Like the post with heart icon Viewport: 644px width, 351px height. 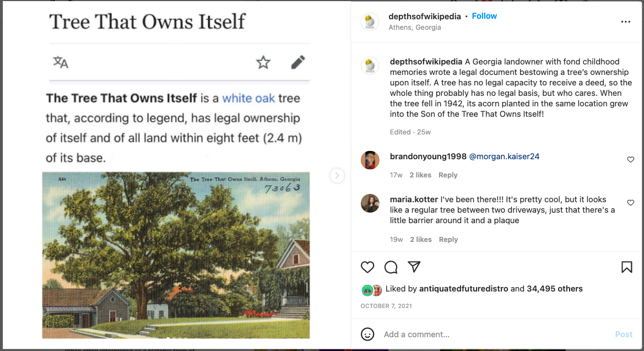pos(367,267)
